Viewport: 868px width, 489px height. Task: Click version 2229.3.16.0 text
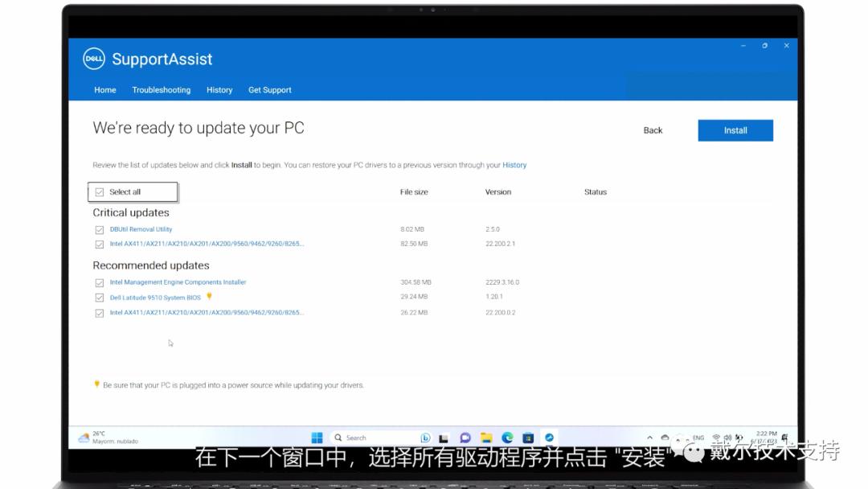pos(502,282)
